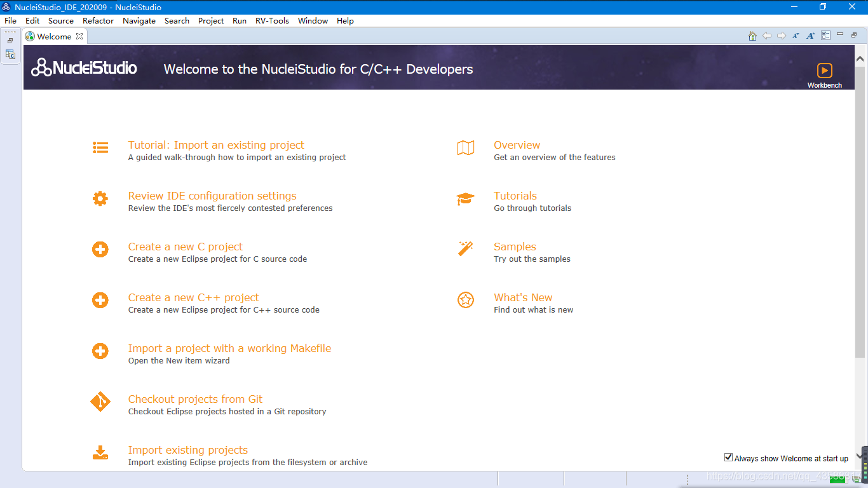Click the magic wand Samples icon
The image size is (868, 488).
466,248
